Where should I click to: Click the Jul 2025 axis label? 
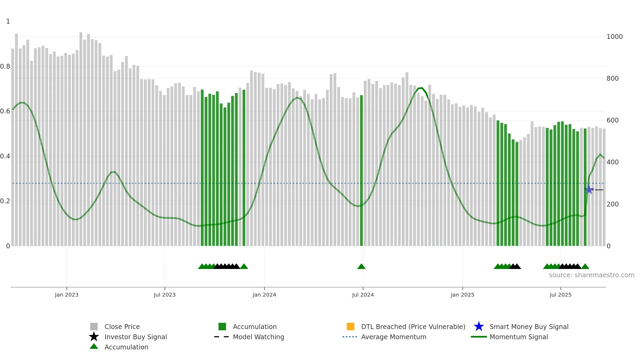561,295
